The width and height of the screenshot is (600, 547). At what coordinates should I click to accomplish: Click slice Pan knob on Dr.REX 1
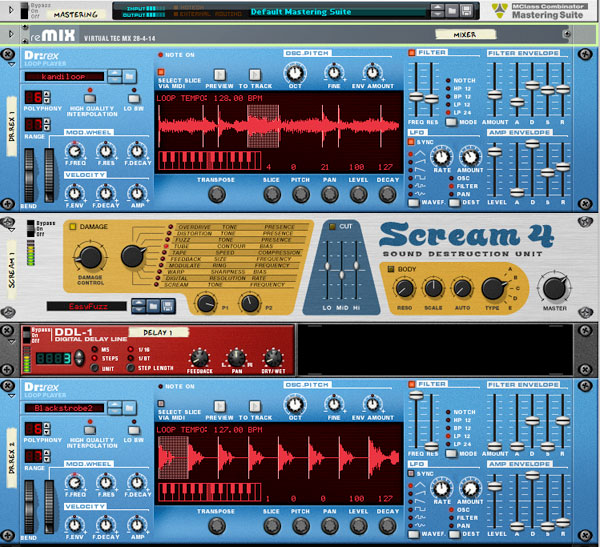pos(330,194)
